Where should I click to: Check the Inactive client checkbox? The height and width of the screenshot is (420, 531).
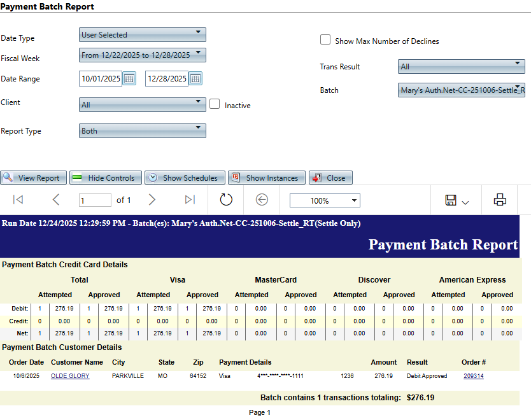pyautogui.click(x=215, y=104)
